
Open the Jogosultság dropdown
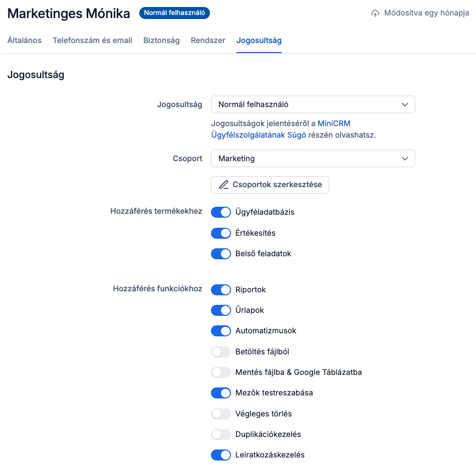(313, 105)
